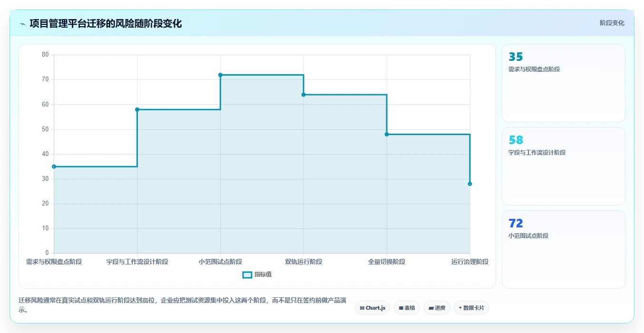Click data point at 字段与工作流设计阶段 (58)
The width and height of the screenshot is (644, 333).
point(137,109)
